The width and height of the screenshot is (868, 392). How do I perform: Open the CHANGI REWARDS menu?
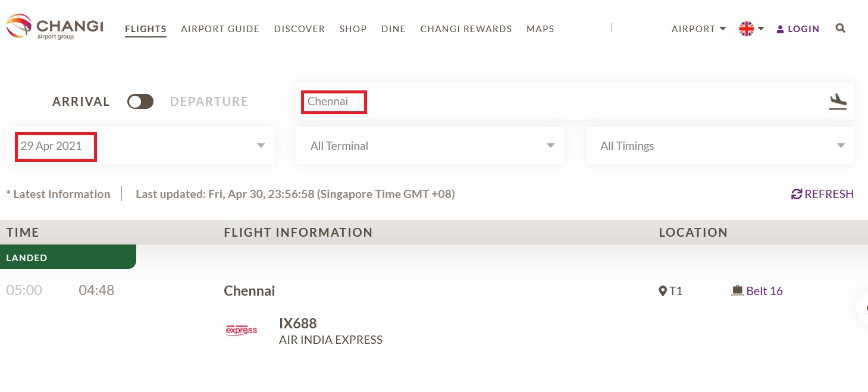466,29
